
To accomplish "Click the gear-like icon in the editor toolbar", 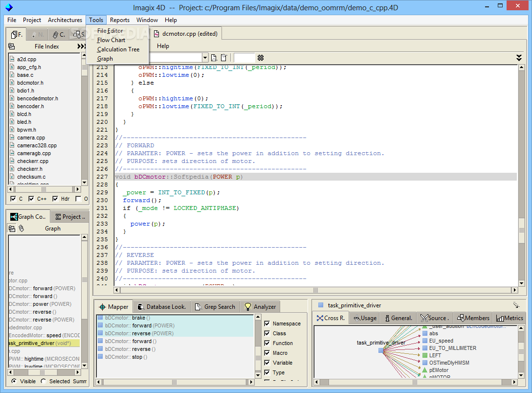I will [x=261, y=58].
